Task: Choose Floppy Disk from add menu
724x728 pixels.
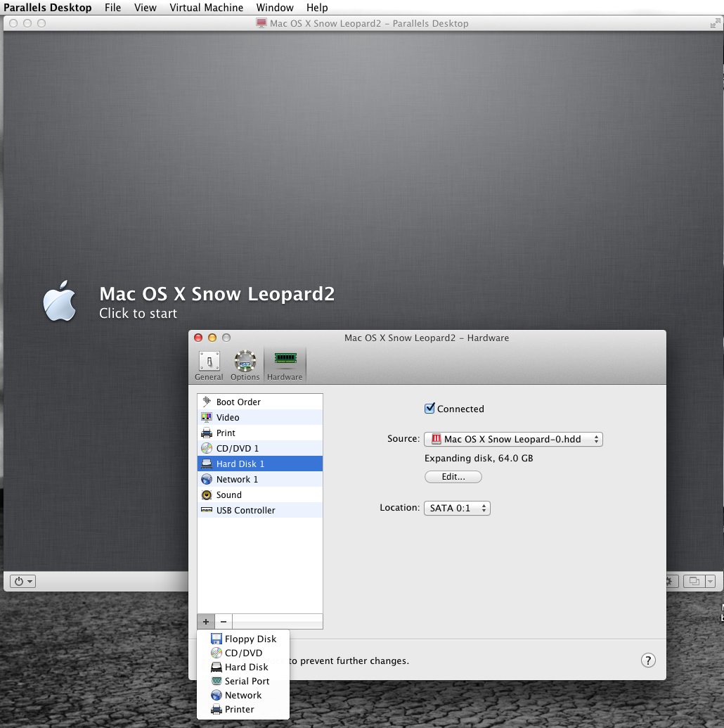Action: [x=243, y=639]
